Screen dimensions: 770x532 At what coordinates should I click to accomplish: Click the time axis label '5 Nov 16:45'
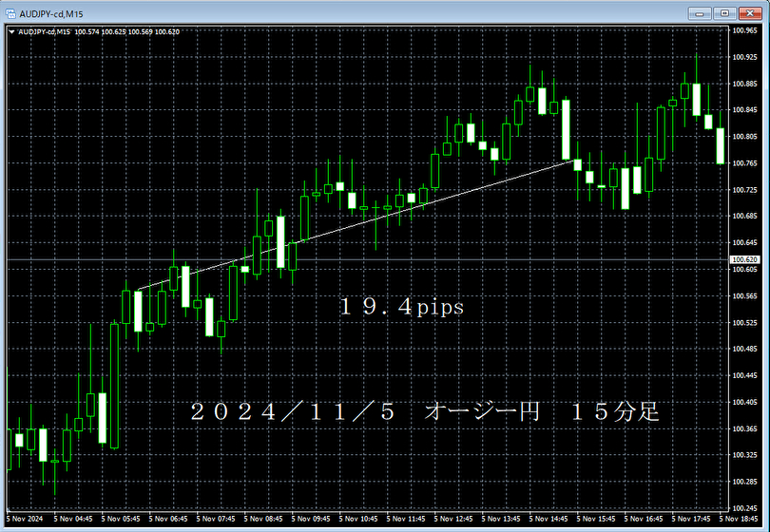coord(644,519)
